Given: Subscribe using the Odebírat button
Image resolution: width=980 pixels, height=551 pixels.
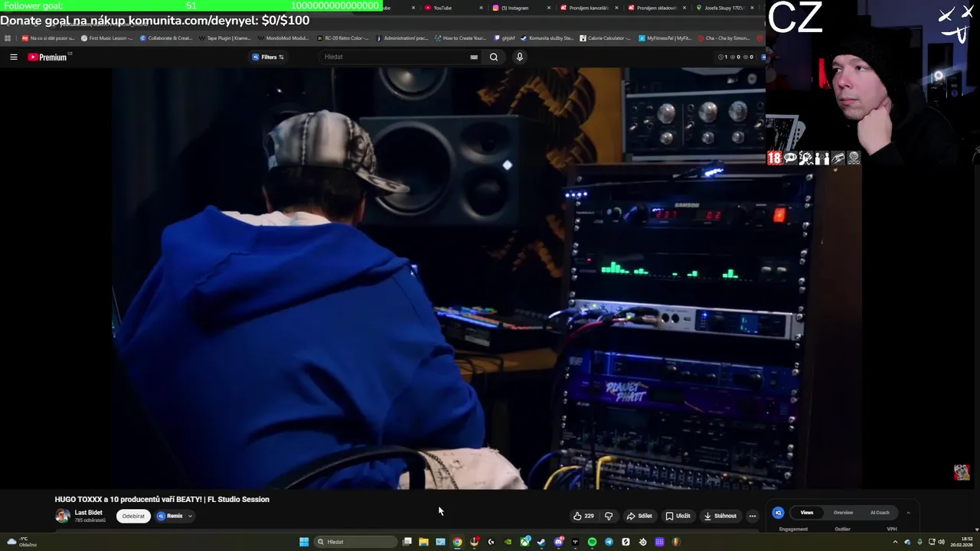Looking at the screenshot, I should (133, 516).
